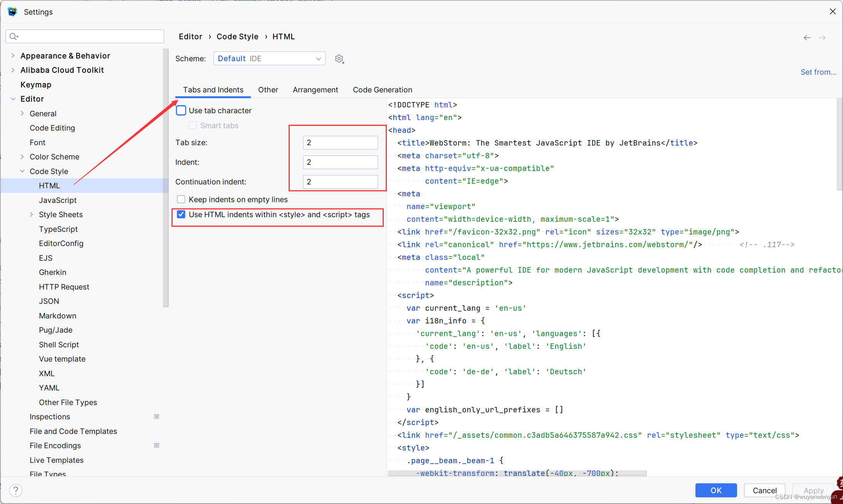Select XML code style entry

[47, 373]
